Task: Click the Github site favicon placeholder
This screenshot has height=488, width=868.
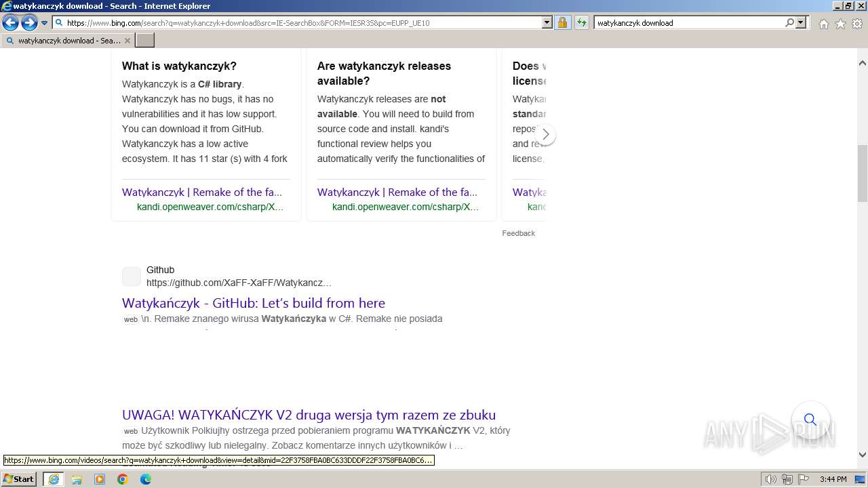Action: pos(132,277)
